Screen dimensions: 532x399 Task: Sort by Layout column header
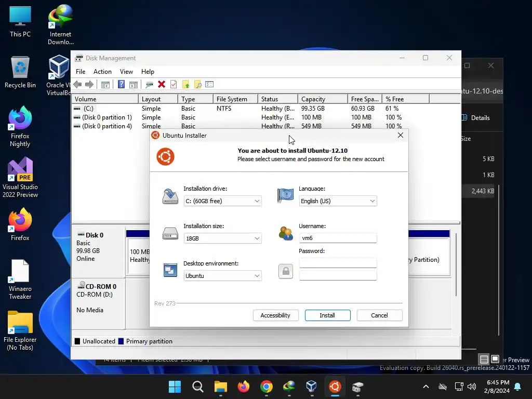point(158,99)
